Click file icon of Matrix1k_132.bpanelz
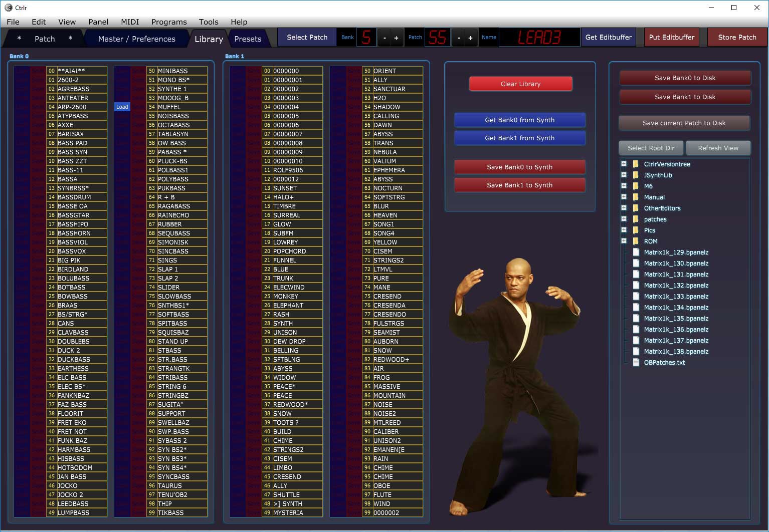 (x=636, y=286)
